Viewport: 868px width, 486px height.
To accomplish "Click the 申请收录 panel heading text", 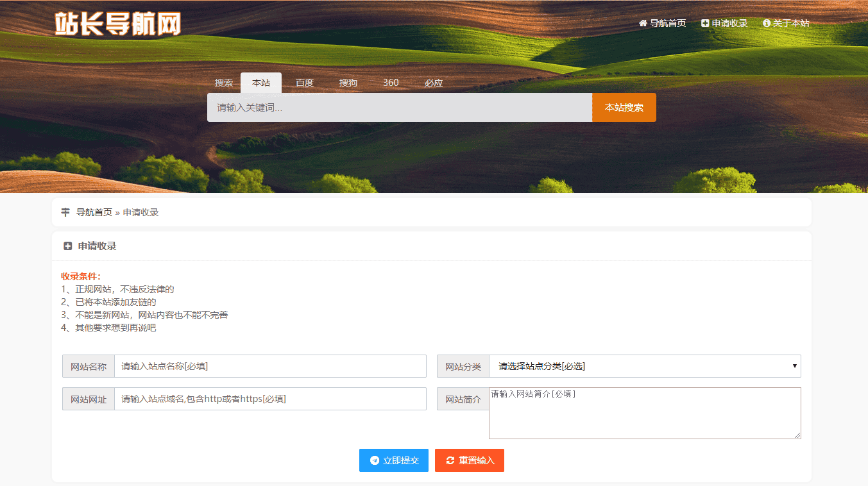I will coord(98,246).
